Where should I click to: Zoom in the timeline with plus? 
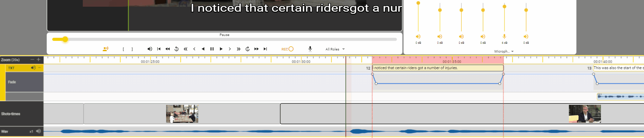38,60
